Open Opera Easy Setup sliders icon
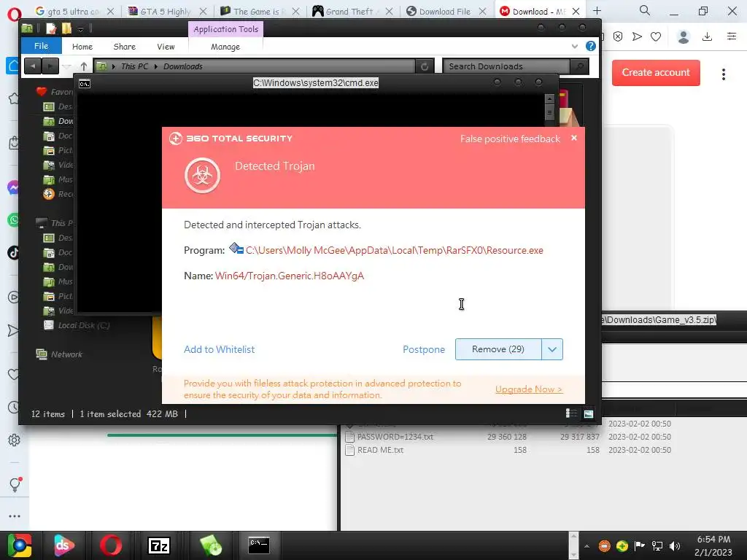This screenshot has height=560, width=747. tap(732, 36)
